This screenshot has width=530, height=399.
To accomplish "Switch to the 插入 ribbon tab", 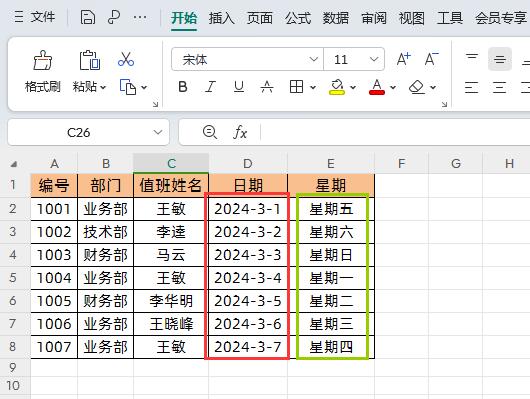I will 221,18.
